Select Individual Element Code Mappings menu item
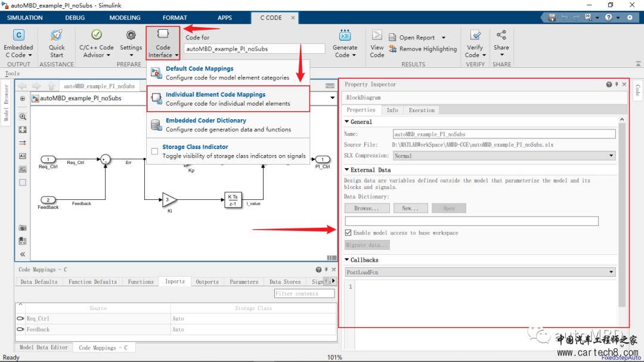This screenshot has width=644, height=362. click(228, 98)
